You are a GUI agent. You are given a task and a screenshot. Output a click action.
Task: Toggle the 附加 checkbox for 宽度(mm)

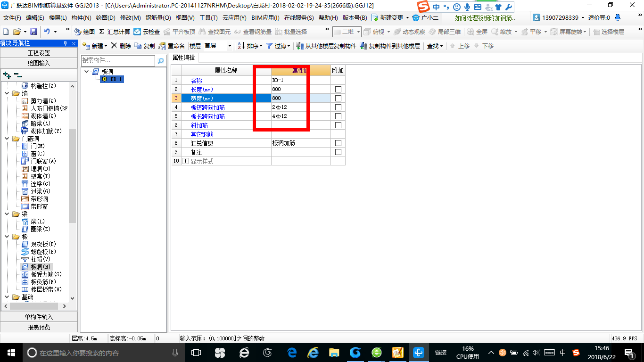[x=338, y=98]
